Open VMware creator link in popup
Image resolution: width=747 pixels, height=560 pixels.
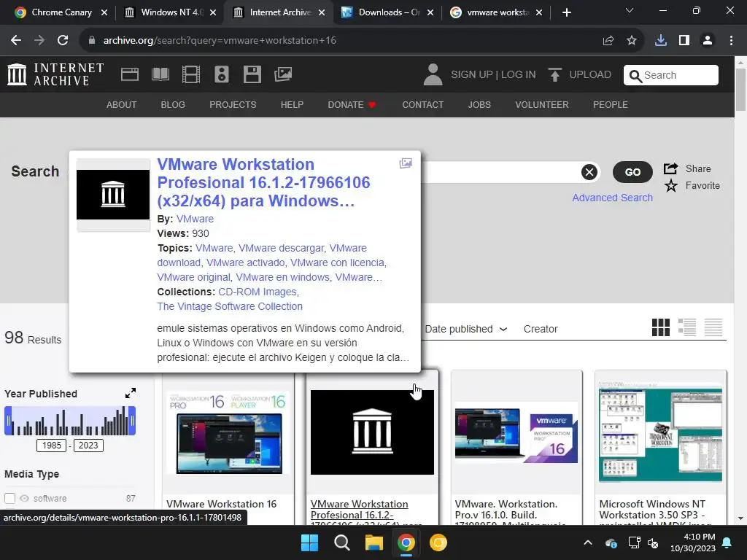195,219
